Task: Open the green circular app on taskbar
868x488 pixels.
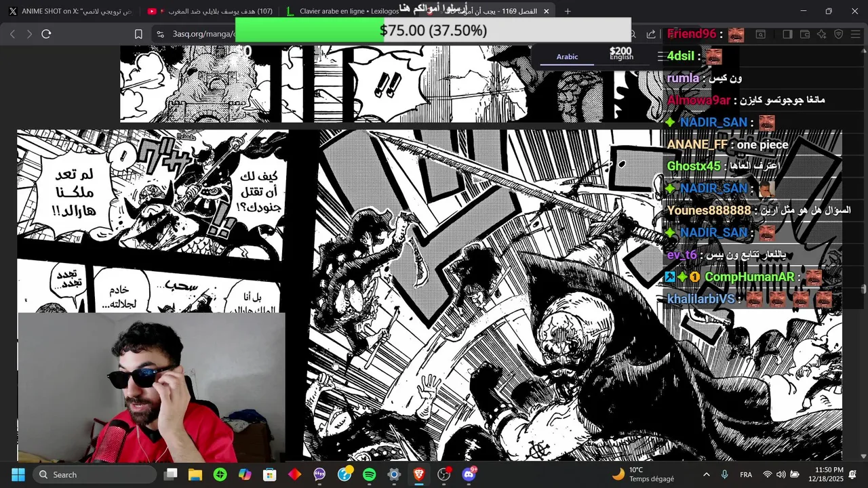Action: [x=220, y=474]
